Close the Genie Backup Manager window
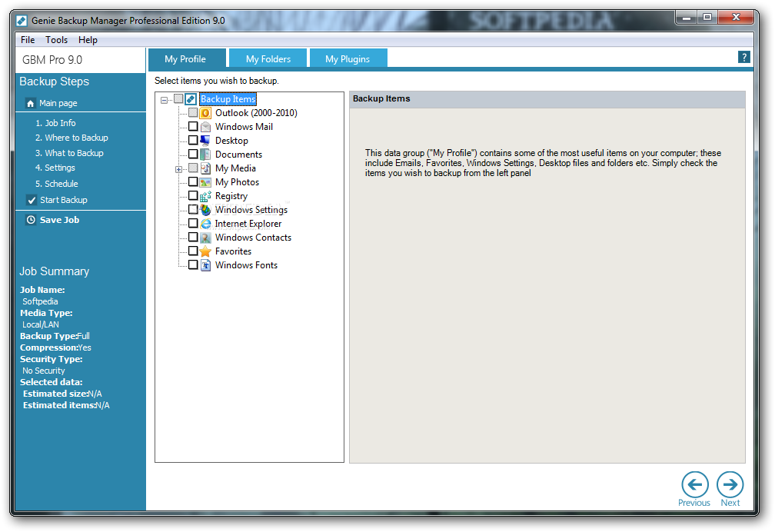 [x=736, y=18]
